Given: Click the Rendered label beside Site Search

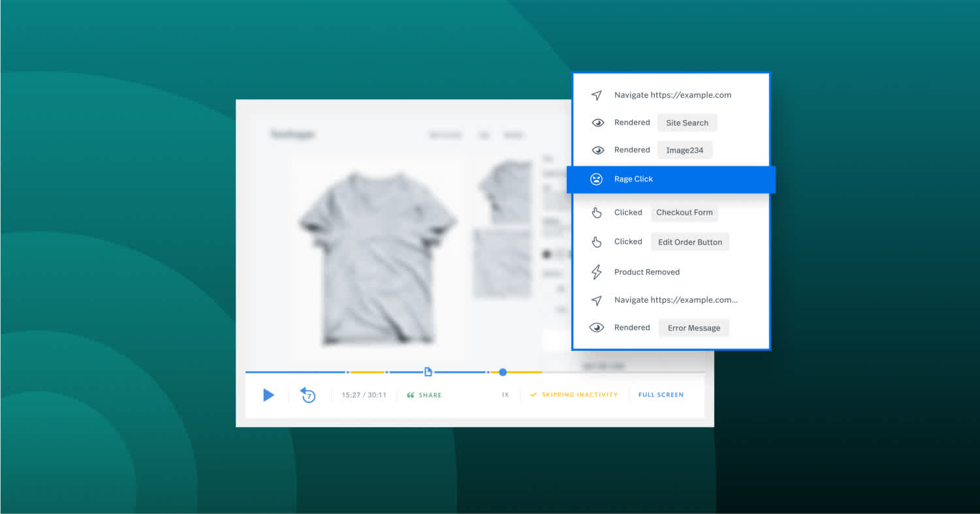Looking at the screenshot, I should pos(632,123).
